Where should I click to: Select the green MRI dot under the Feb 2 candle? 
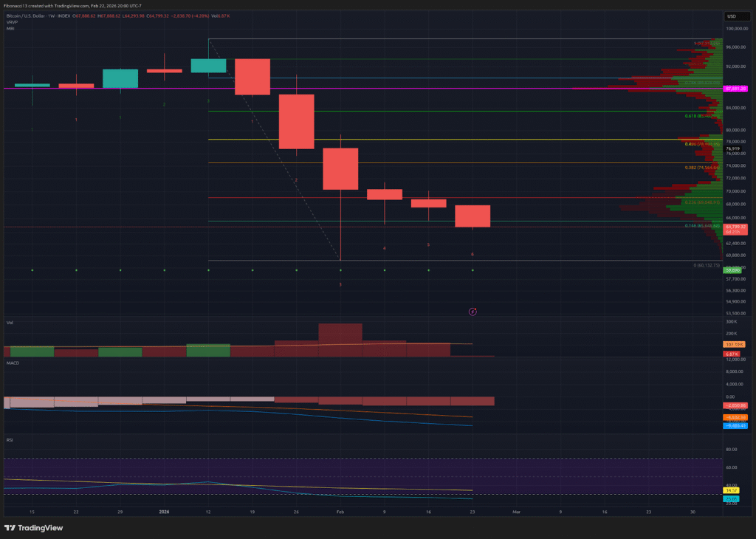(340, 270)
